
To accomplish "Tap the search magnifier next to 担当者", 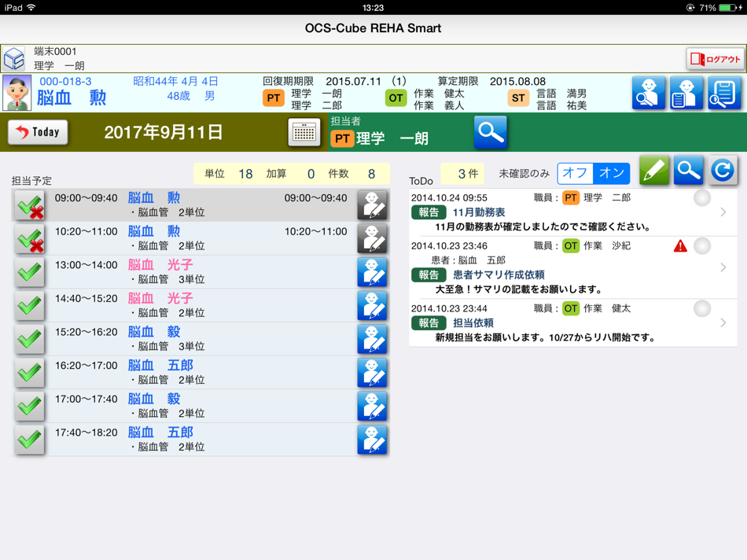I will click(x=490, y=132).
